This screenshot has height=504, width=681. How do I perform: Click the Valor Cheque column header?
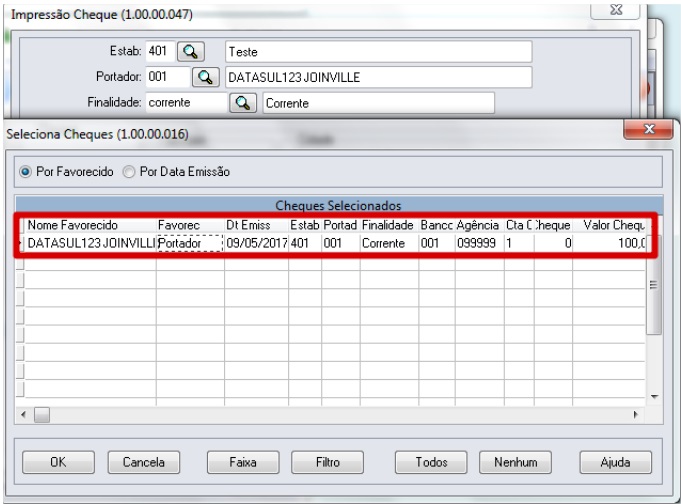tap(609, 225)
